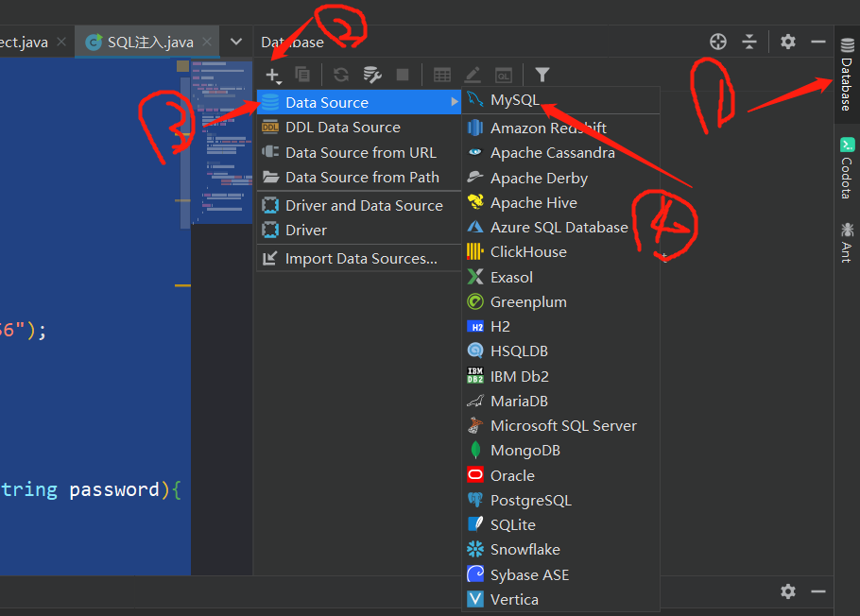Choose MongoDB data source
The width and height of the screenshot is (860, 616).
(x=560, y=451)
